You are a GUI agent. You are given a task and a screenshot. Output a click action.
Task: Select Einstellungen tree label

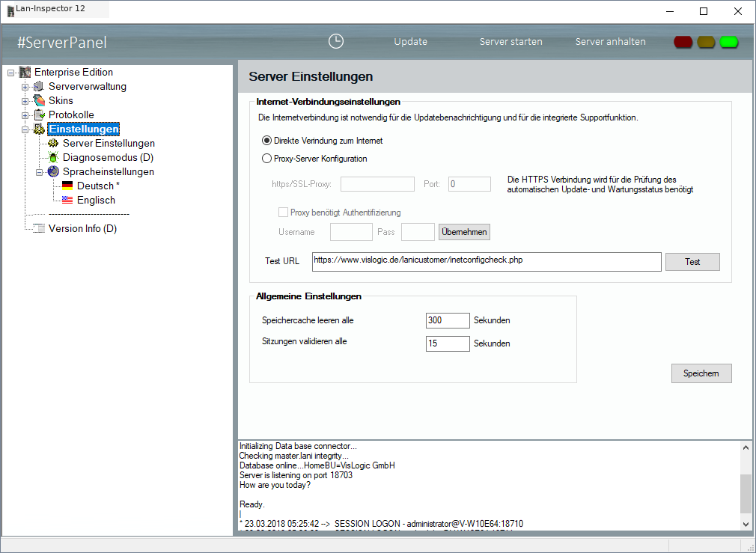pyautogui.click(x=84, y=129)
